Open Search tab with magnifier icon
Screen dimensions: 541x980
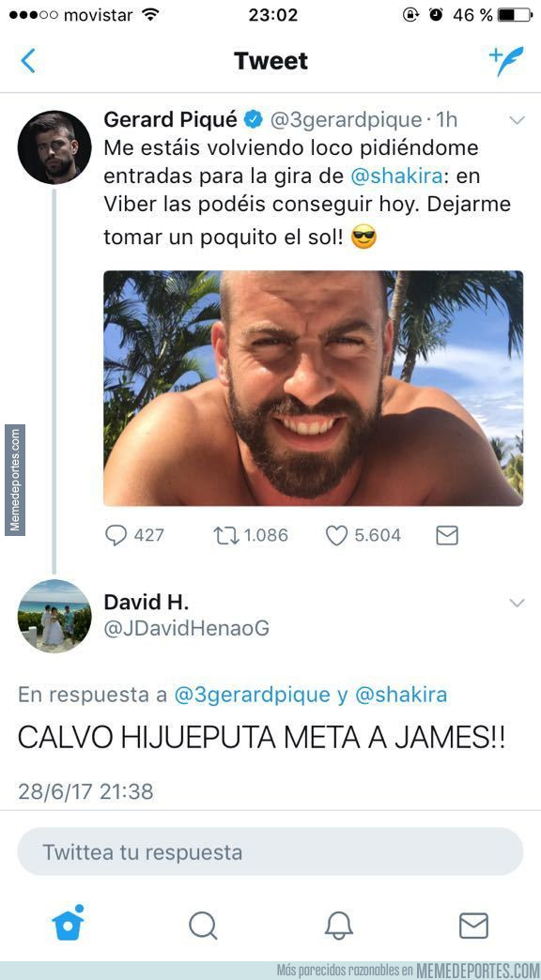tap(203, 926)
